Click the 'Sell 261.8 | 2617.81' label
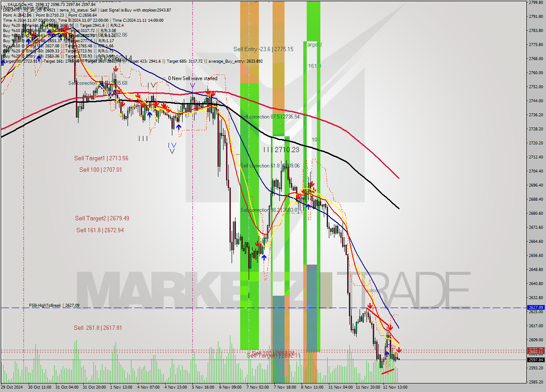This screenshot has width=546, height=392. coord(98,328)
